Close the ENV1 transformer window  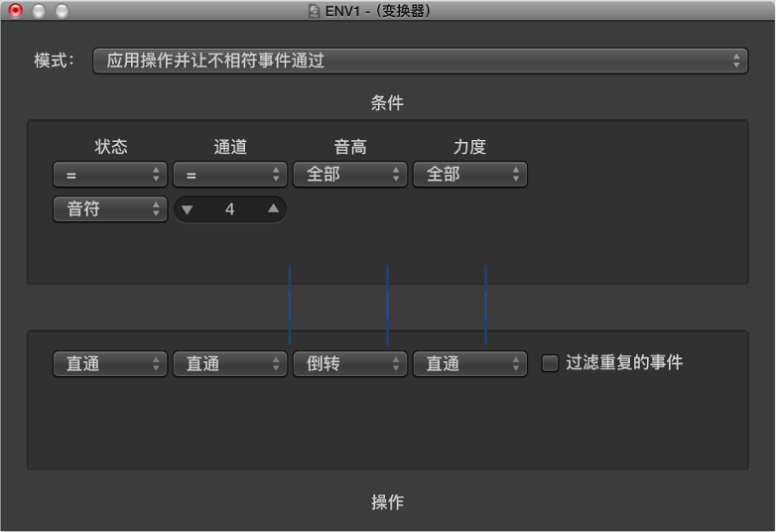pos(16,10)
